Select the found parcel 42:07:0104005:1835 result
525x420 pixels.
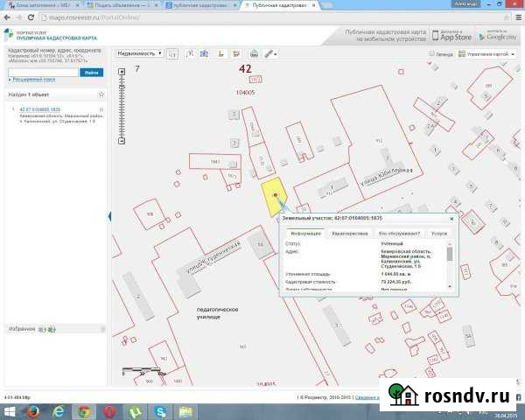[39, 109]
